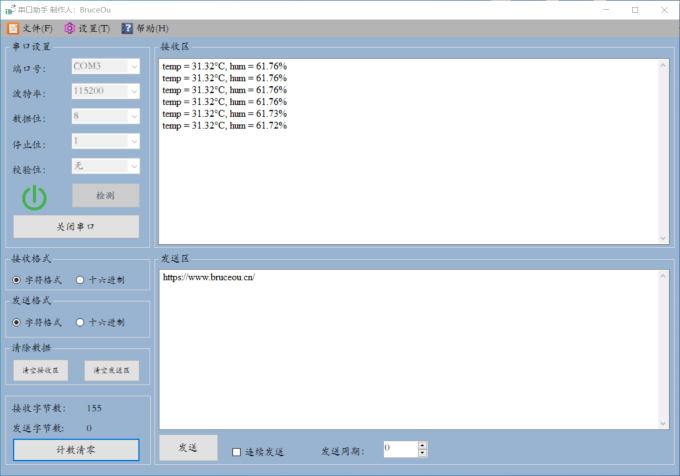Click the 关闭串口 button
This screenshot has width=680, height=476.
coord(76,227)
